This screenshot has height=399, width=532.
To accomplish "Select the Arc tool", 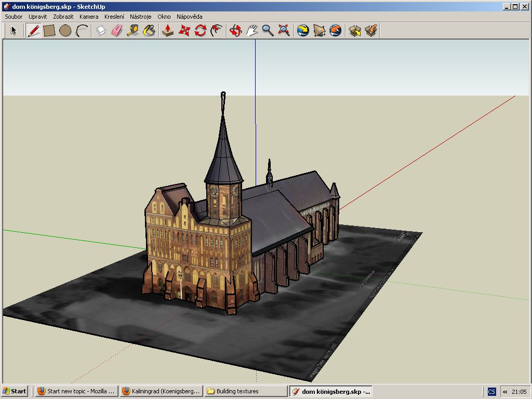I will click(81, 31).
